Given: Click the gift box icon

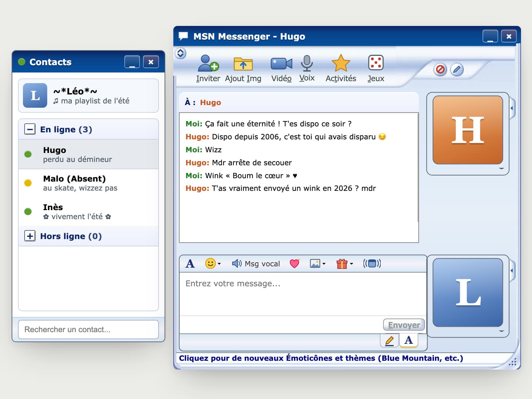Looking at the screenshot, I should tap(342, 264).
